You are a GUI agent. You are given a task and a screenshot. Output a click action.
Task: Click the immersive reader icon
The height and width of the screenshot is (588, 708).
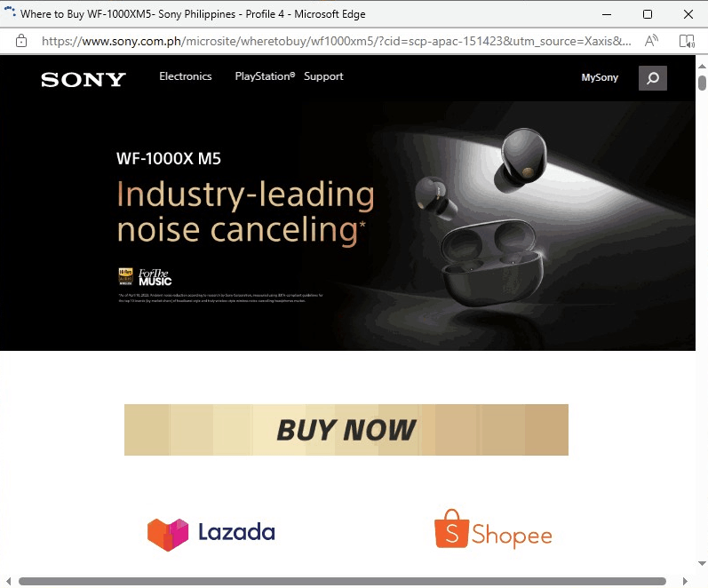(687, 41)
